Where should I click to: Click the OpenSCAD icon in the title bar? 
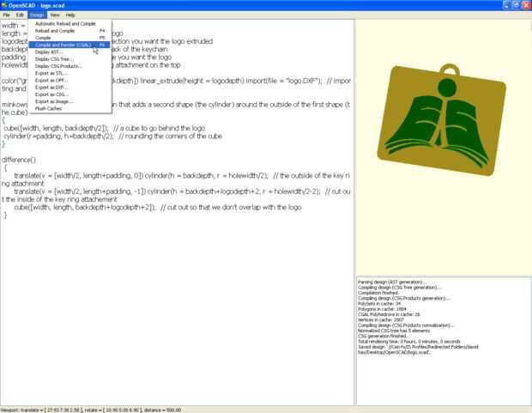point(4,5)
